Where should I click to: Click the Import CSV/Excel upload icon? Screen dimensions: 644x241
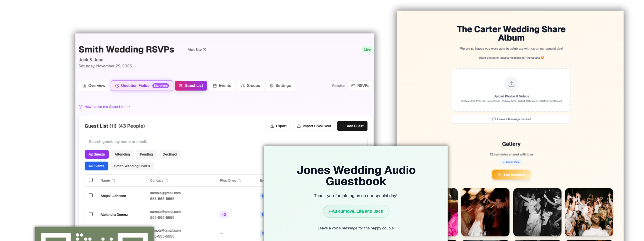[x=298, y=126]
